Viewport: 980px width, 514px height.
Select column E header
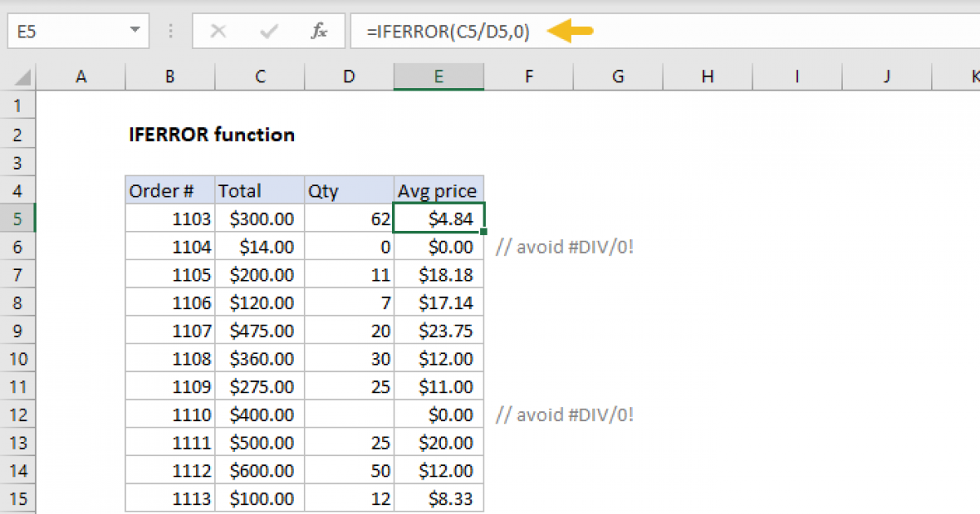coord(439,76)
